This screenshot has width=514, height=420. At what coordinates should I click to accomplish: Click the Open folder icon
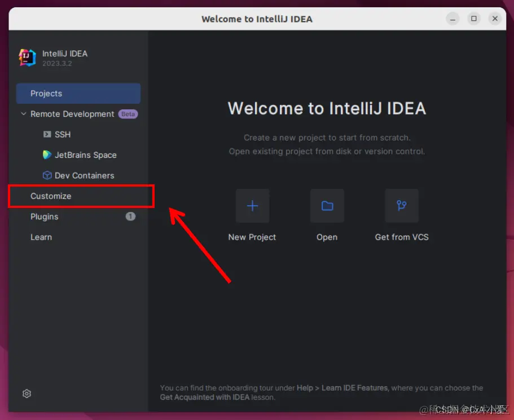click(327, 206)
